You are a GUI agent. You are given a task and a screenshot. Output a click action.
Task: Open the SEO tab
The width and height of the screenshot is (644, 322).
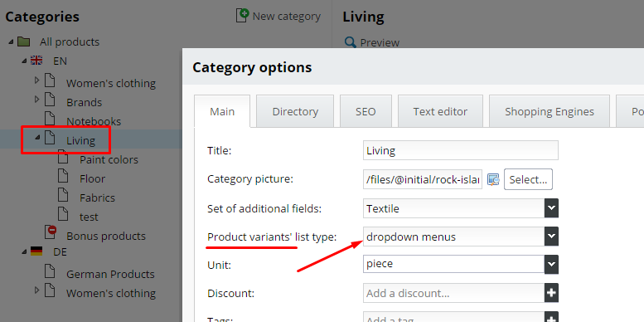[x=366, y=111]
